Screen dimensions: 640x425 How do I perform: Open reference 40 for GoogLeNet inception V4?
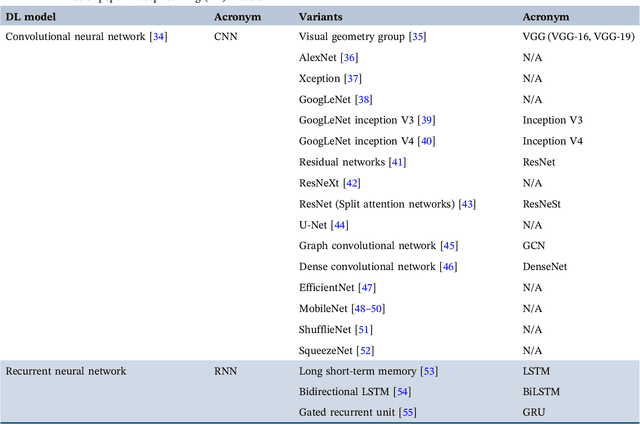(426, 141)
